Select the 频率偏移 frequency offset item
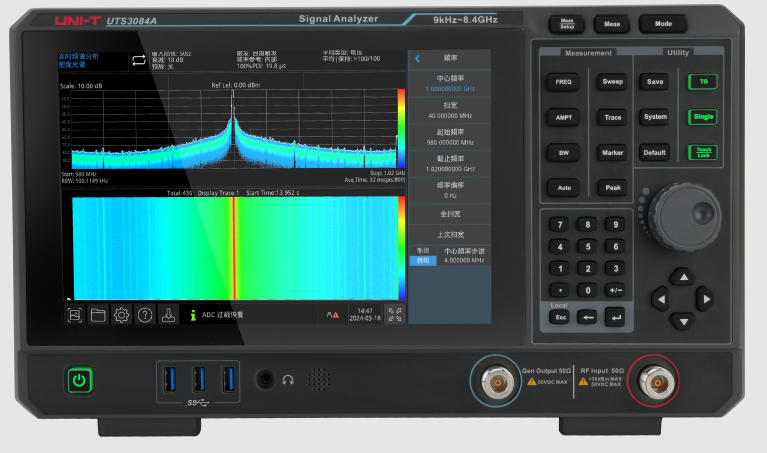The width and height of the screenshot is (767, 453). [x=450, y=190]
